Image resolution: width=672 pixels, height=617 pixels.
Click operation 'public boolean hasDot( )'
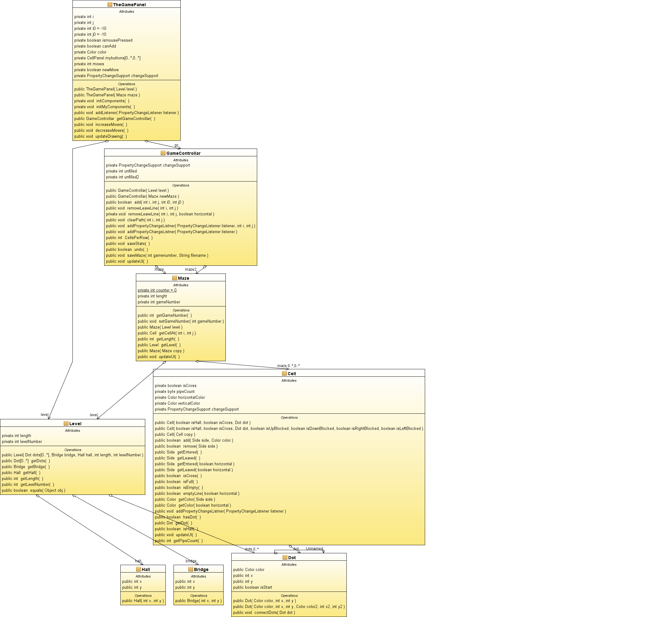coord(178,518)
